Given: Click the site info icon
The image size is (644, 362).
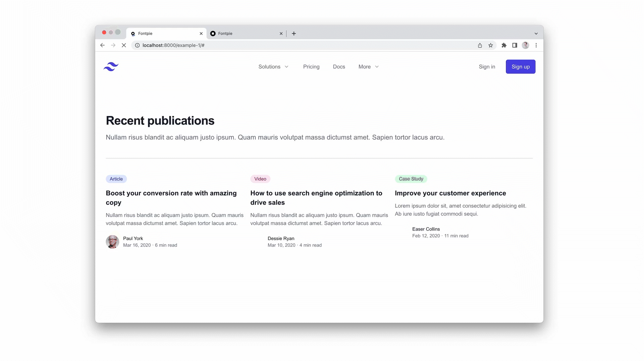Looking at the screenshot, I should coord(137,45).
